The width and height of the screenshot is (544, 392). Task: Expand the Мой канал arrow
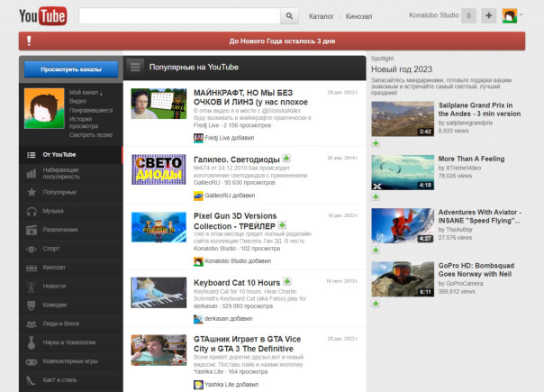pos(101,93)
